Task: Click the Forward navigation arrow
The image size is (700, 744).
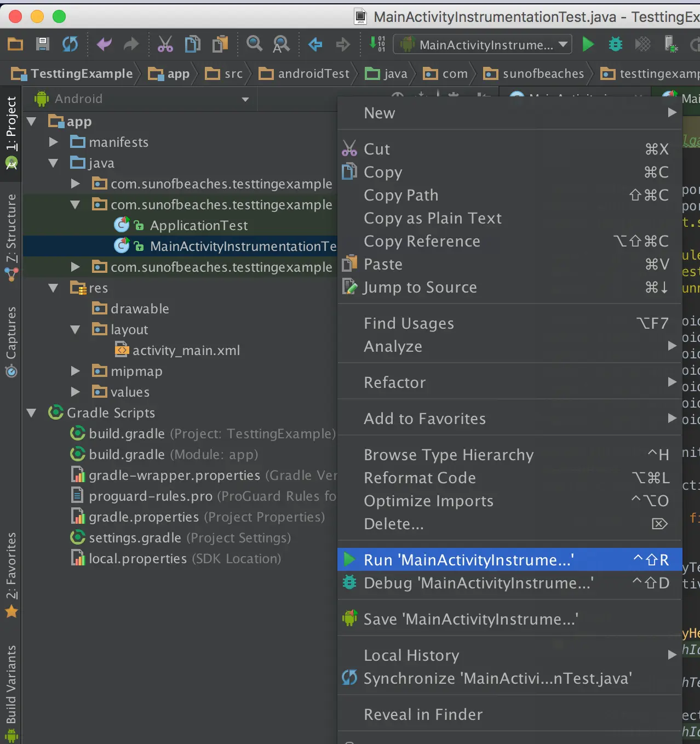Action: [343, 44]
